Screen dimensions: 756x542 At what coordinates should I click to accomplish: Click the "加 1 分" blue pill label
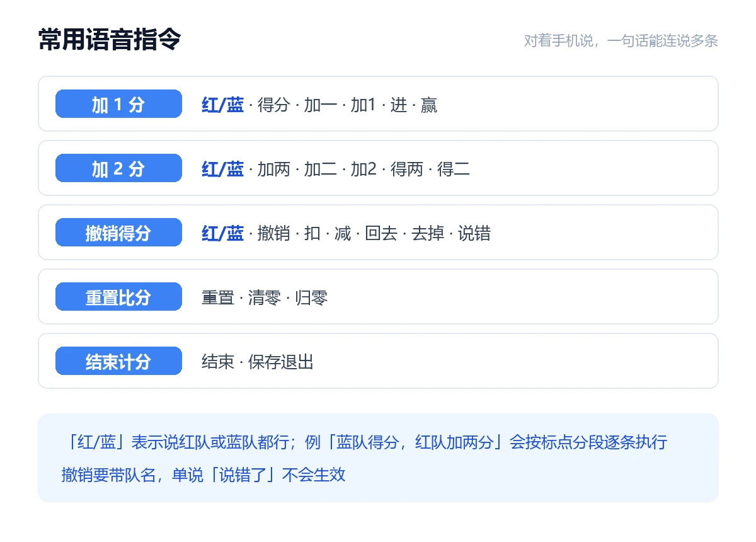[x=118, y=104]
